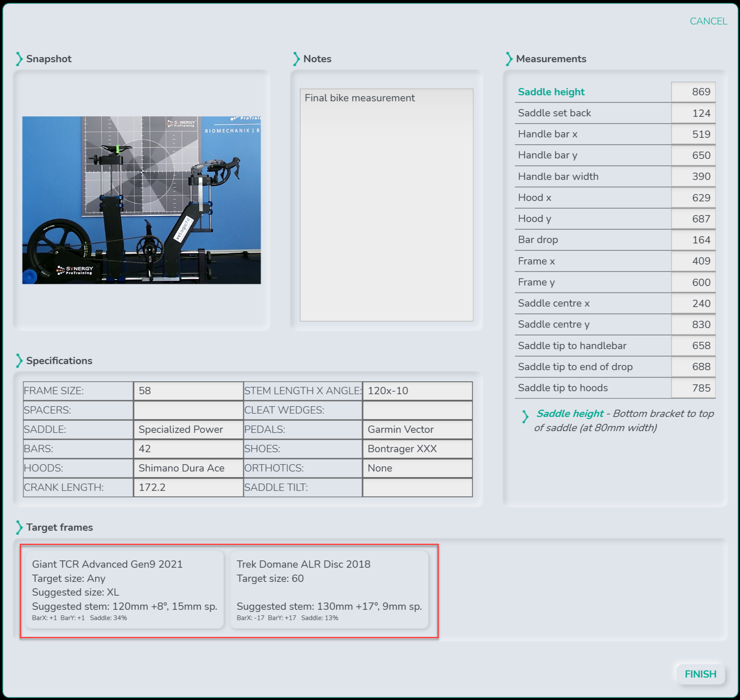Click the Hood x label
This screenshot has height=700, width=740.
click(535, 198)
